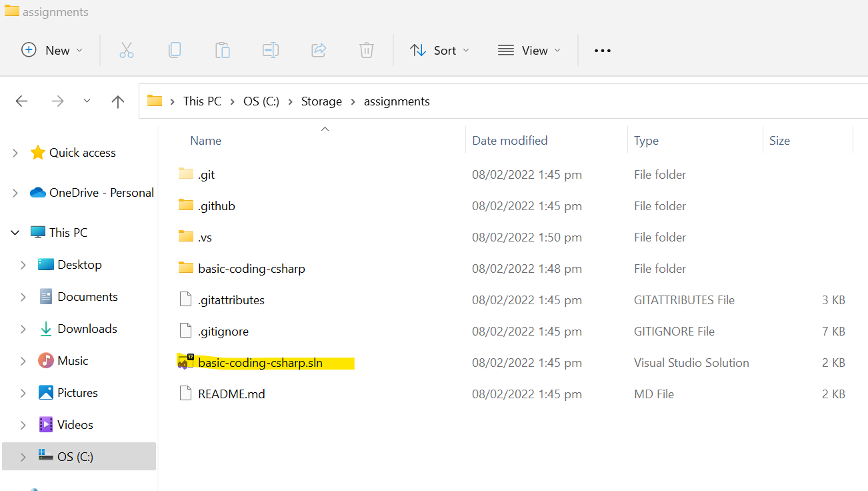Go back with the left arrow

[21, 101]
